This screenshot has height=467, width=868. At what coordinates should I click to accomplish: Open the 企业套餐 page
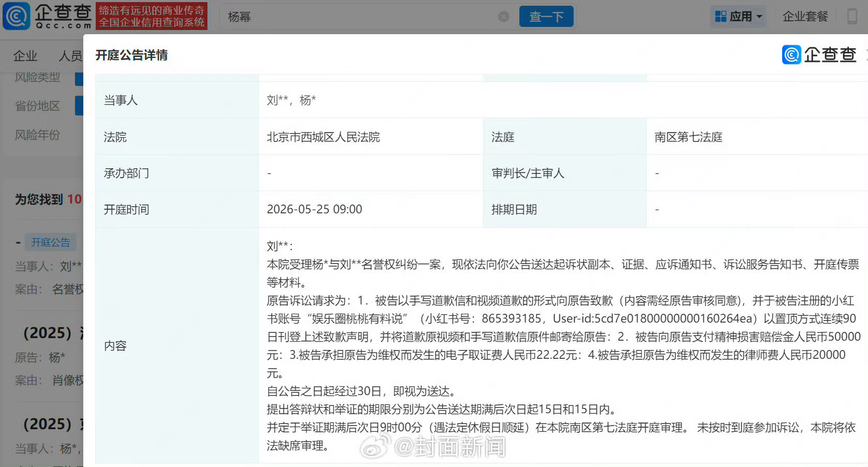pyautogui.click(x=805, y=16)
